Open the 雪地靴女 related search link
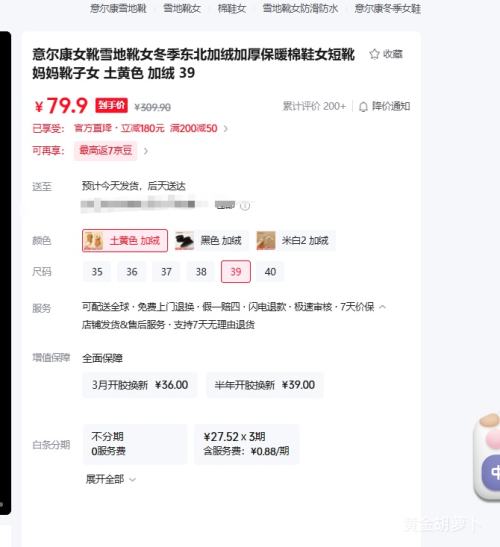Screen dimensions: 500x547 pyautogui.click(x=182, y=8)
